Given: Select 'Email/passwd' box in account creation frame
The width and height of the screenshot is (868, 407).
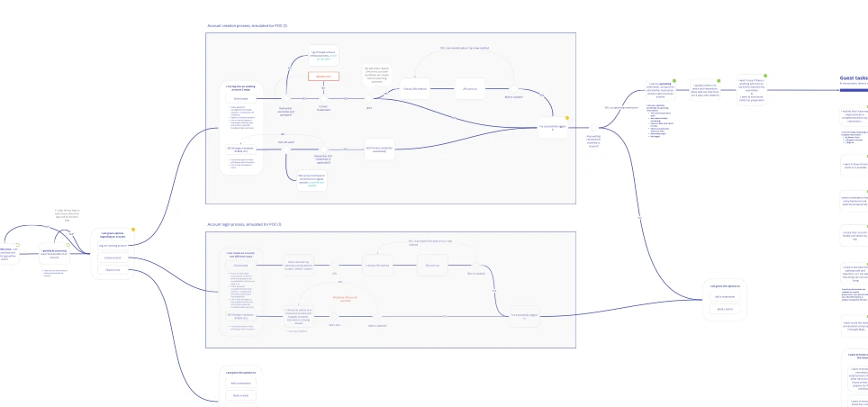Looking at the screenshot, I should 240,98.
